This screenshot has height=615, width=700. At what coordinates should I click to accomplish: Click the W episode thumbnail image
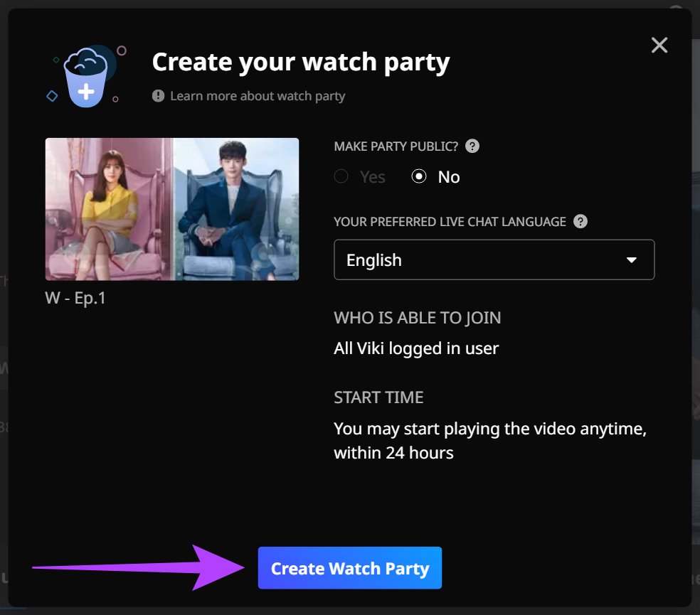pos(172,209)
